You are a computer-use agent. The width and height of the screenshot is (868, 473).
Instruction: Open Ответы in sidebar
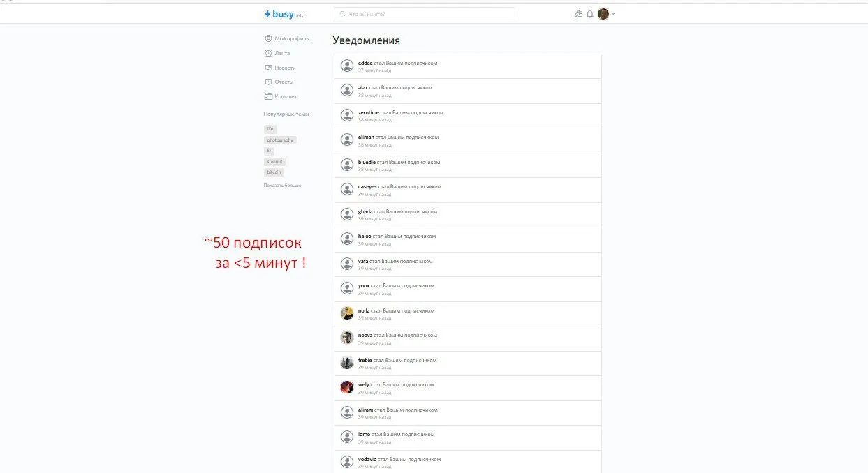279,82
